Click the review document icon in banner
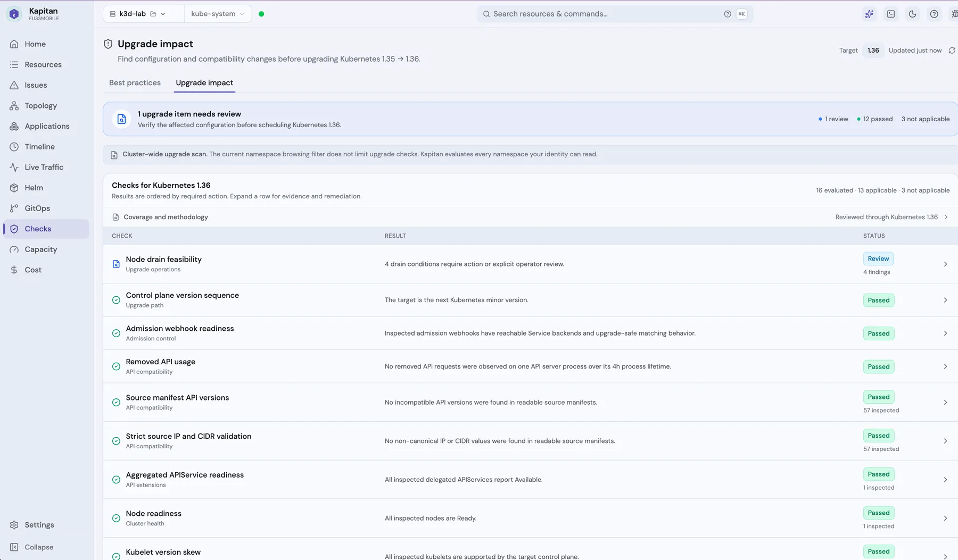This screenshot has width=958, height=560. tap(121, 119)
